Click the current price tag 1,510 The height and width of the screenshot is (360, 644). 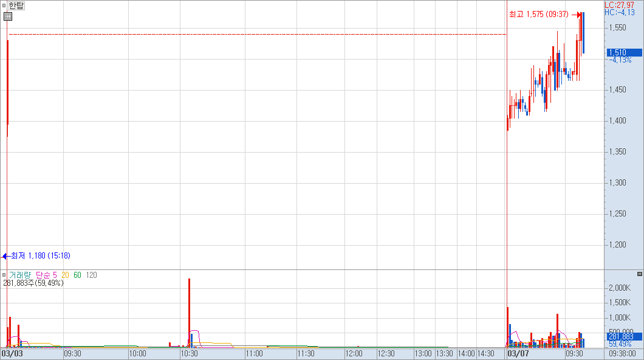click(624, 52)
